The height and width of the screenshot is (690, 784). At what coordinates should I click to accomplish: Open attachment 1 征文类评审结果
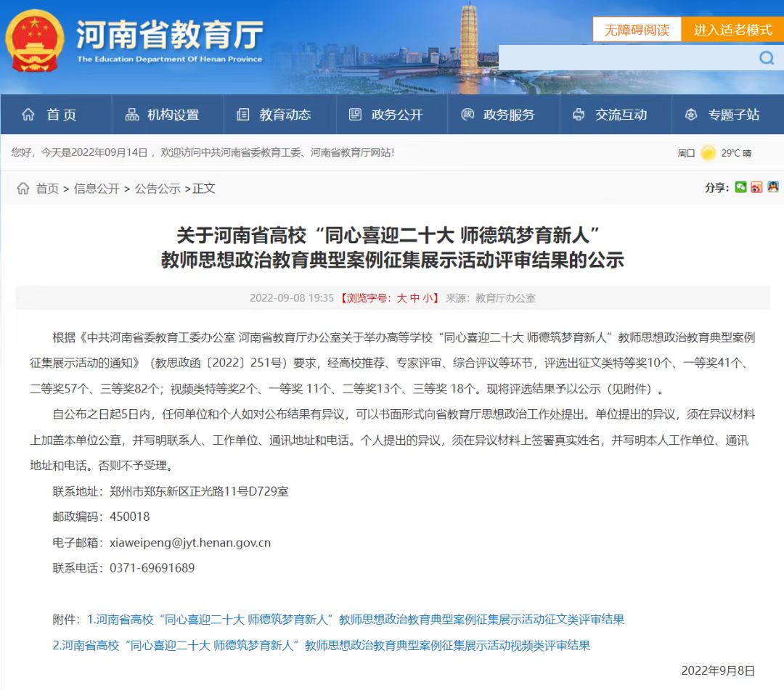tap(356, 620)
